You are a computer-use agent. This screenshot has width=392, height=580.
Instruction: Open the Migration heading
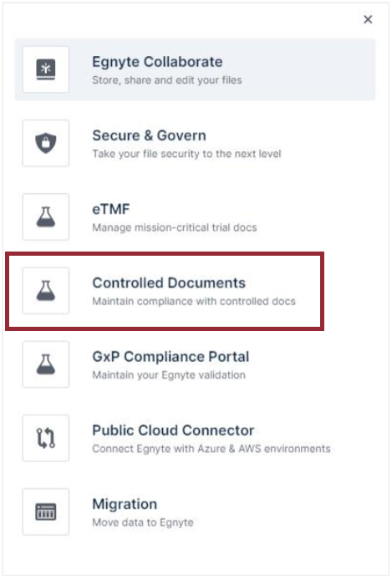[x=125, y=504]
